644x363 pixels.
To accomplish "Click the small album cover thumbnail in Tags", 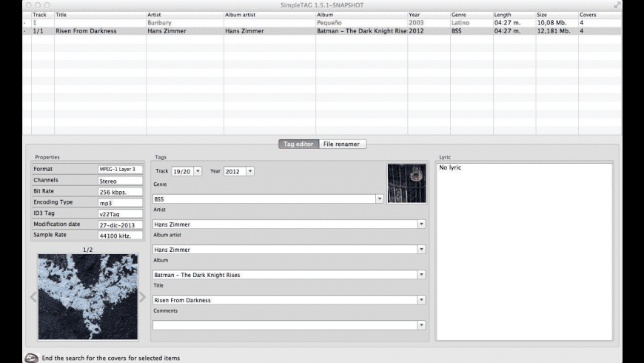I will coord(406,183).
